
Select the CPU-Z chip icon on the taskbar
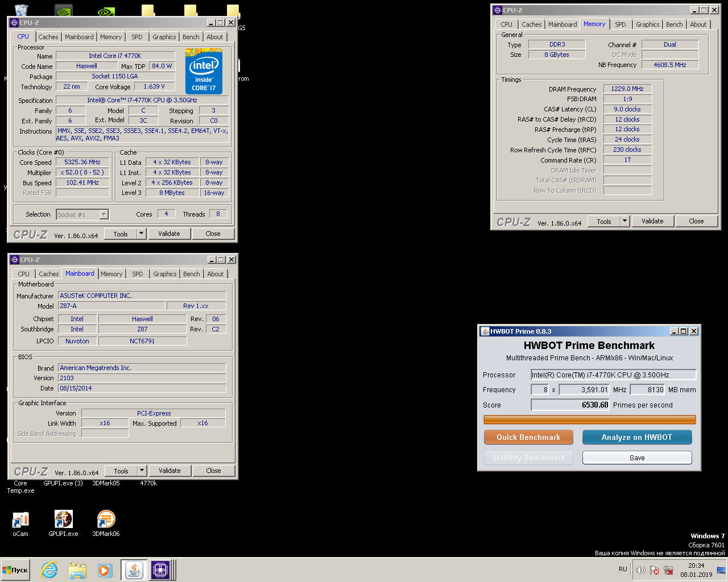click(160, 570)
